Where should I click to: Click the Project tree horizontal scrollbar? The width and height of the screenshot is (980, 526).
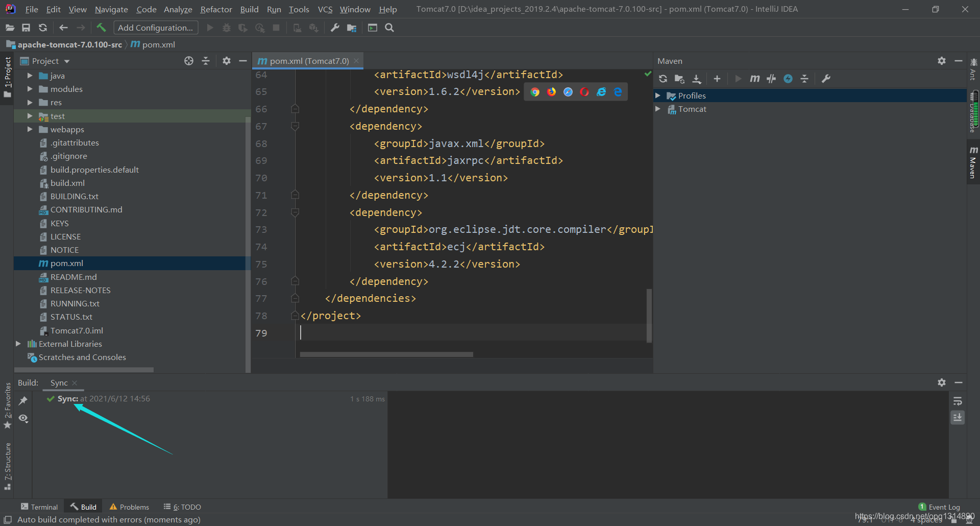(84, 369)
